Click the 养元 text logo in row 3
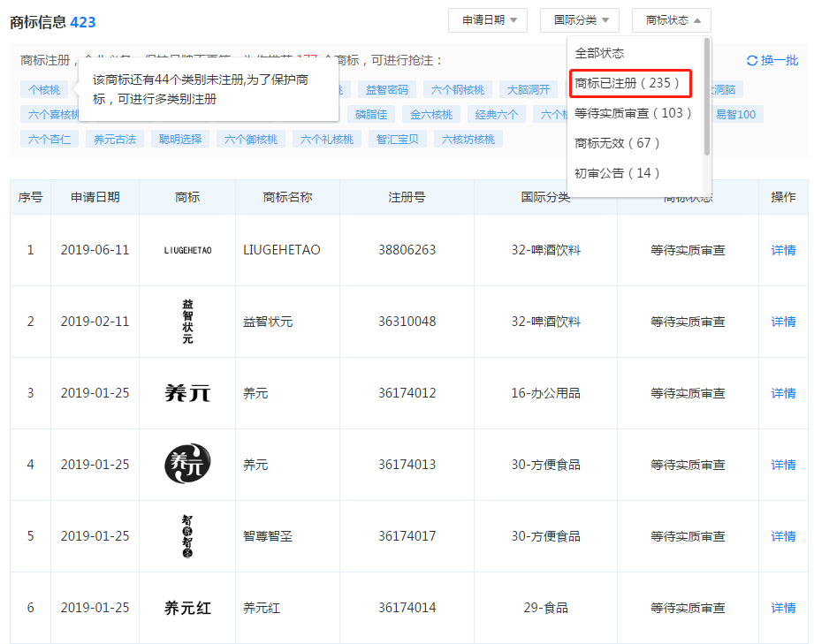Viewport: 814px width, 644px height. tap(187, 393)
